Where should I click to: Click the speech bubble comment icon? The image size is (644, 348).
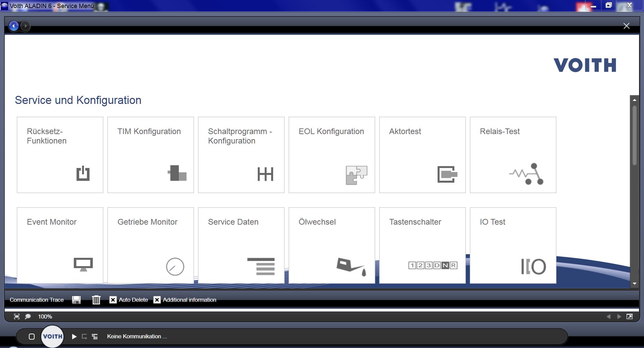point(28,316)
